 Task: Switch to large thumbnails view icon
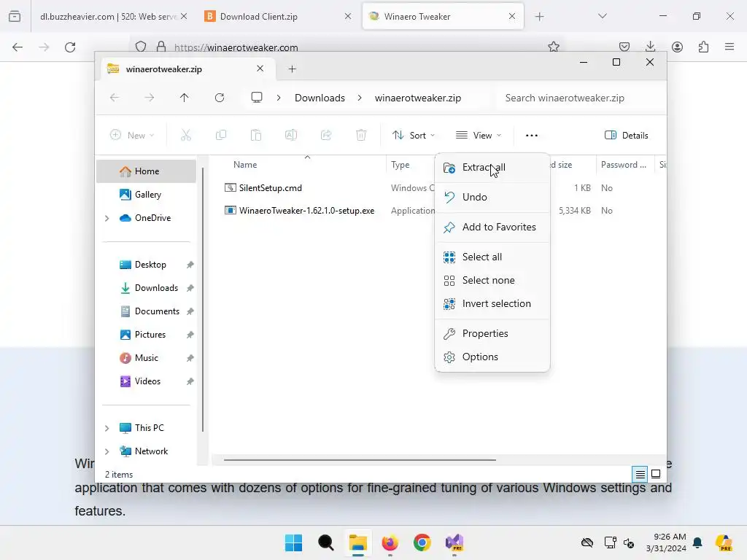pyautogui.click(x=656, y=474)
